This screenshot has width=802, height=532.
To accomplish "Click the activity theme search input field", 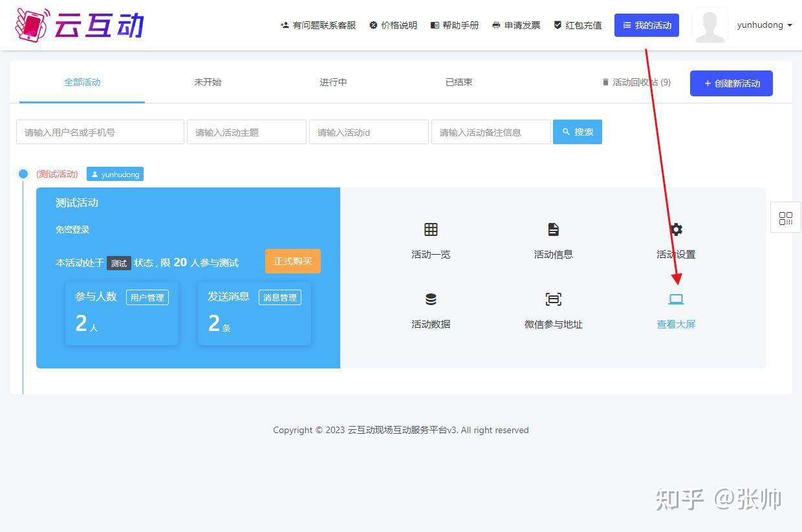I will click(246, 132).
